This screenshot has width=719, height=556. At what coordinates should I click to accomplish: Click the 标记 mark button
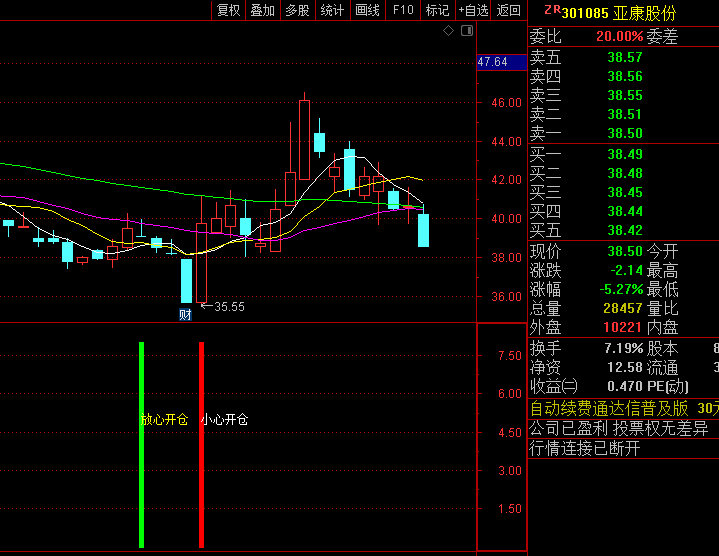coord(437,10)
